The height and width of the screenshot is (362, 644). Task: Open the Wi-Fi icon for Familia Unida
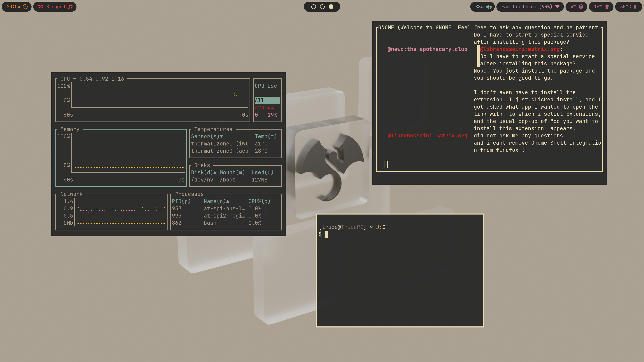557,7
